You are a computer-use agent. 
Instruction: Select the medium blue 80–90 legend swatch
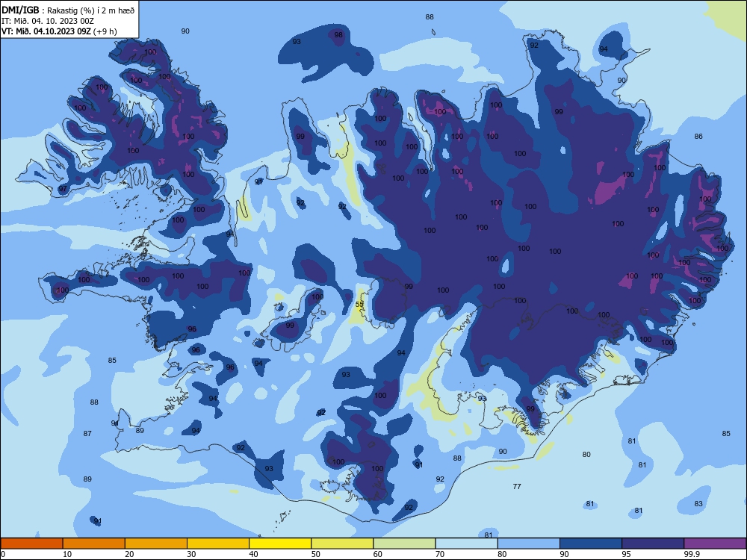coord(529,544)
